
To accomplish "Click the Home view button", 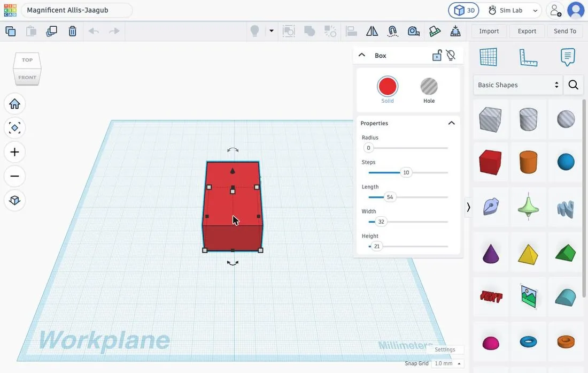I will [x=14, y=104].
